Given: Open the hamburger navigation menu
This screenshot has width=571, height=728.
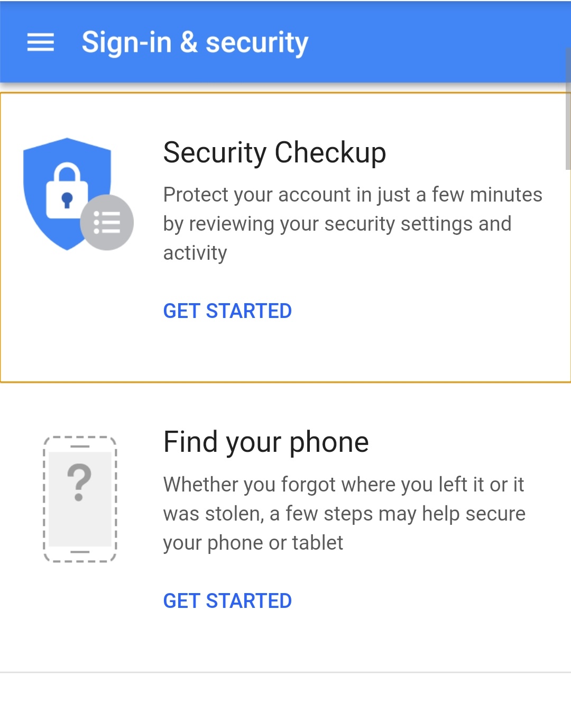Looking at the screenshot, I should coord(41,42).
